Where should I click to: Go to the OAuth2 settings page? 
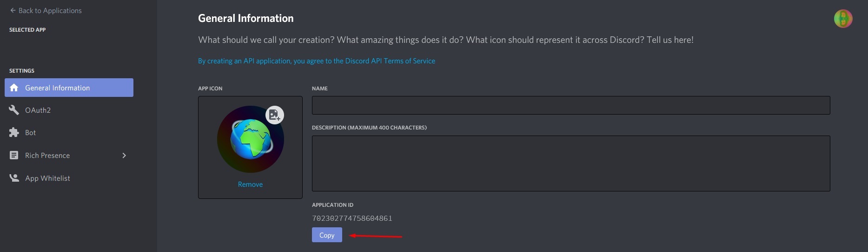(38, 110)
